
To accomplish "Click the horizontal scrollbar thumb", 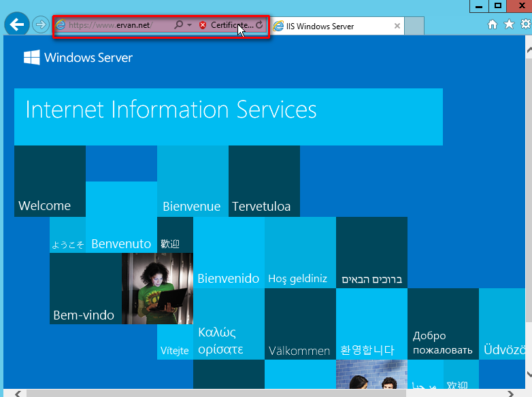I will [216, 394].
